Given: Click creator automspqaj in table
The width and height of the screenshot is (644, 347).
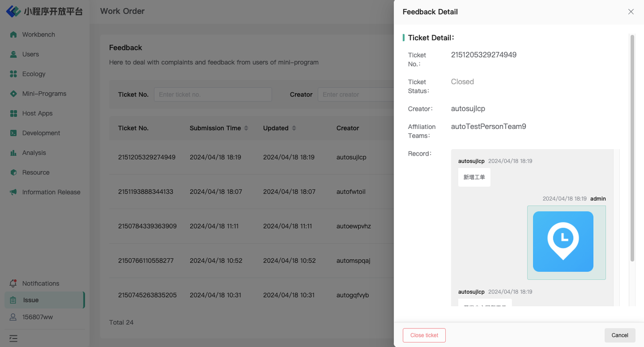Looking at the screenshot, I should [x=353, y=261].
